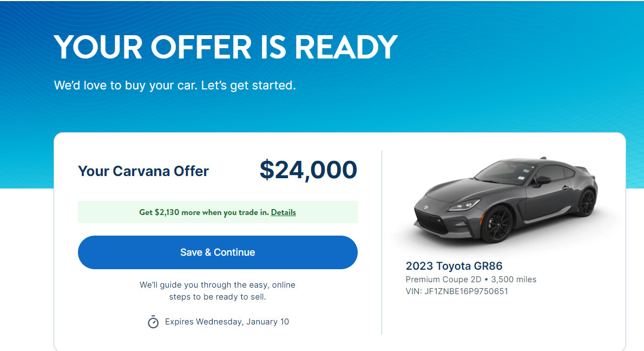Click the $24,000 offer amount

[x=308, y=170]
